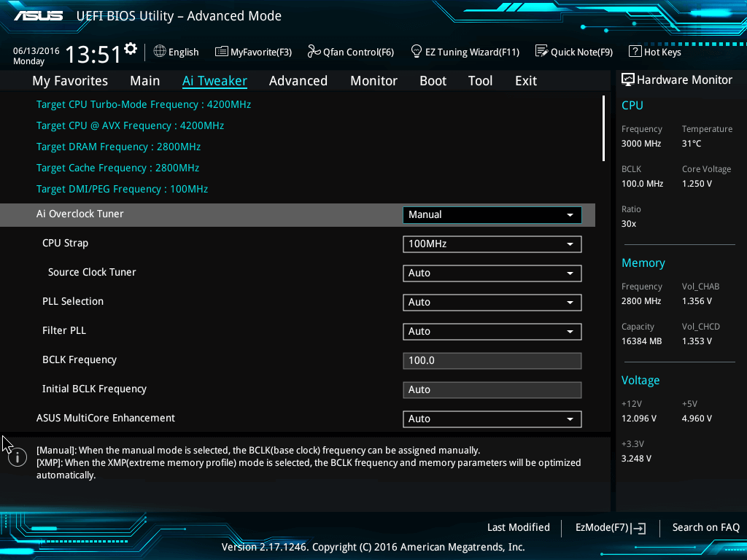This screenshot has height=560, width=747.
Task: View the Hot Keys list
Action: click(x=654, y=52)
